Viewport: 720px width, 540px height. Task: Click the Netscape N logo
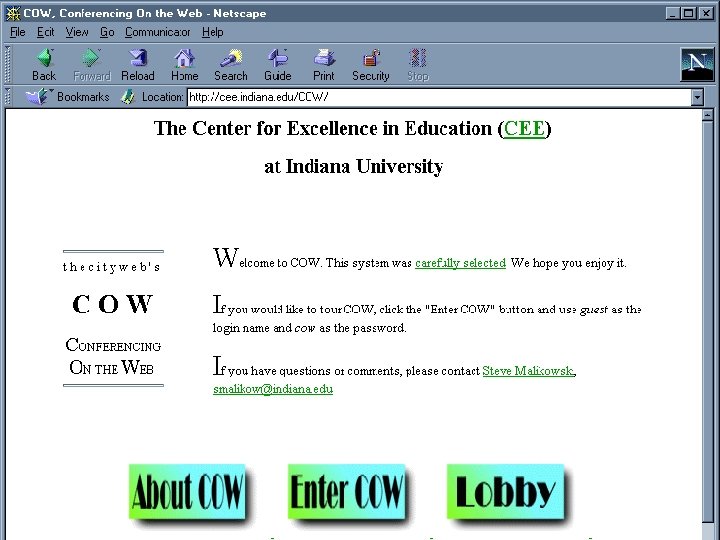coord(697,64)
